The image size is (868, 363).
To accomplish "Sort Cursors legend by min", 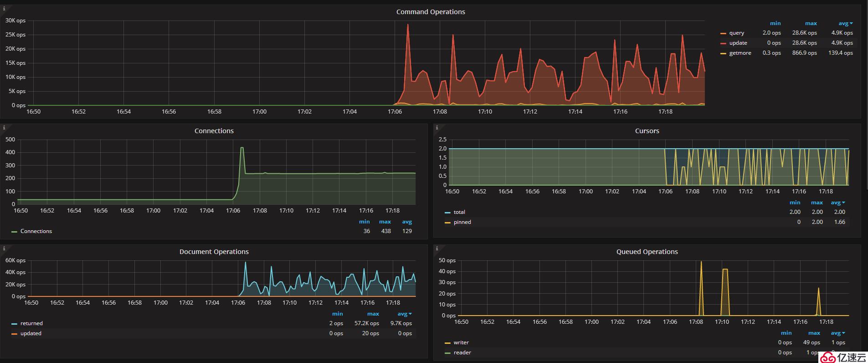I will [x=795, y=202].
